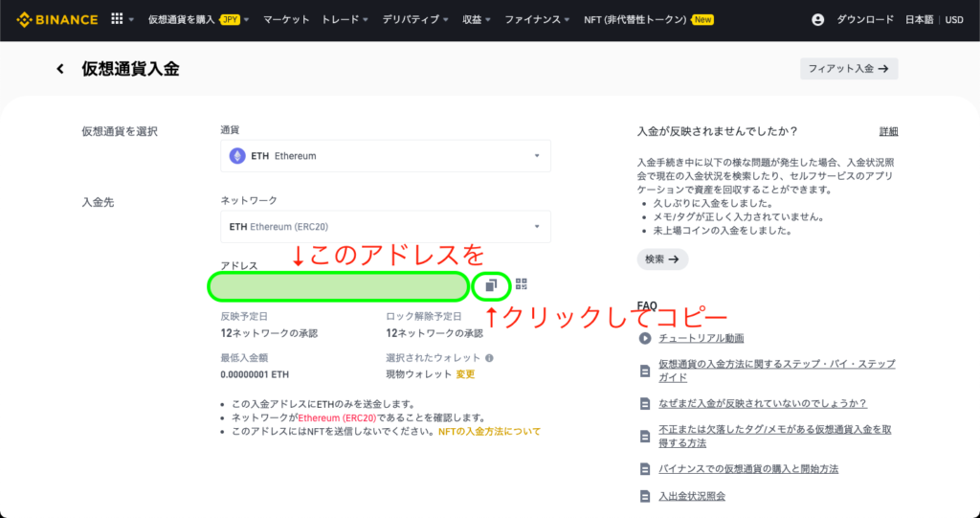Open the デリバティブ dropdown menu
Image resolution: width=980 pixels, height=518 pixels.
(415, 19)
